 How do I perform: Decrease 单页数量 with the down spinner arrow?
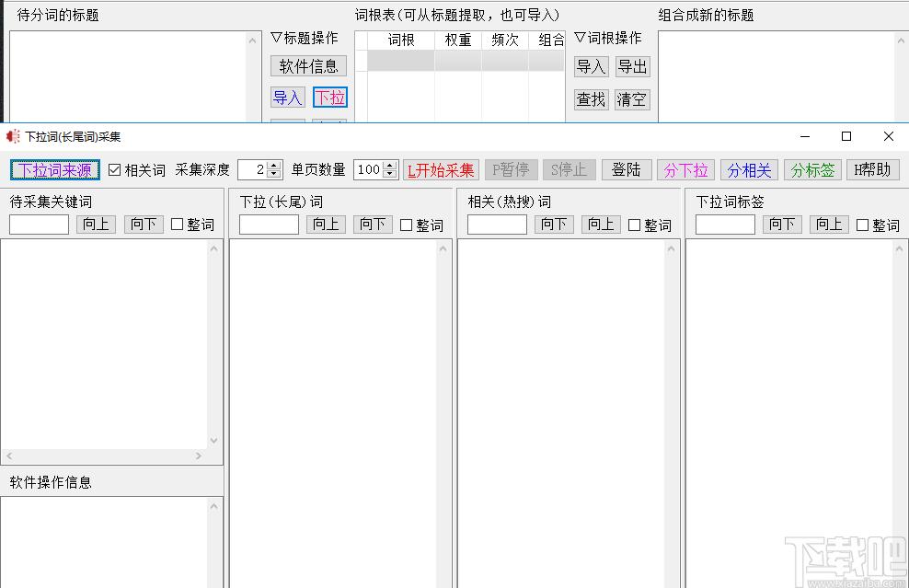(x=390, y=174)
